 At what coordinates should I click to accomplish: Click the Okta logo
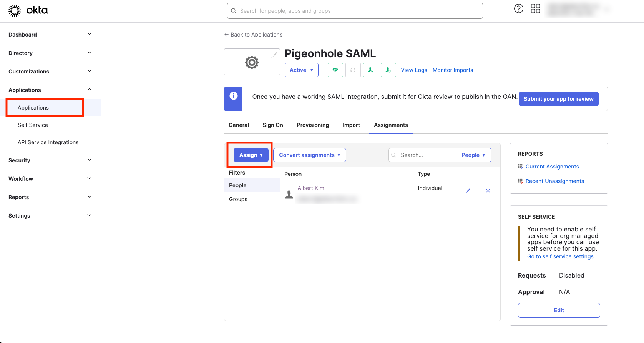[28, 10]
